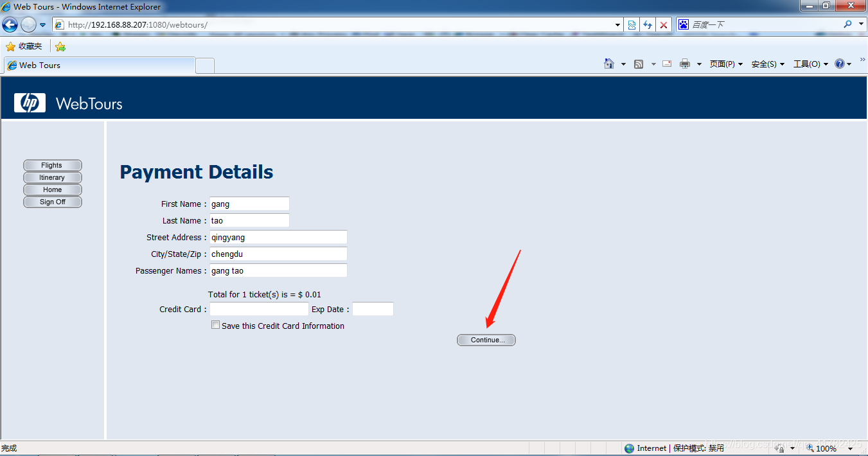Image resolution: width=868 pixels, height=456 pixels.
Task: Click the RSS feeds icon
Action: pyautogui.click(x=639, y=64)
